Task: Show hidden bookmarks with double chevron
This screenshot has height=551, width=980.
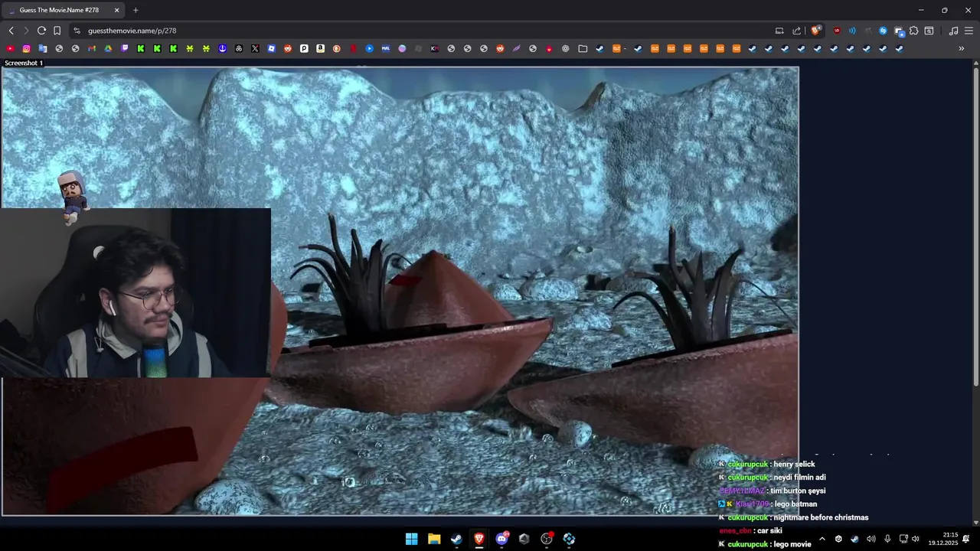Action: coord(962,48)
